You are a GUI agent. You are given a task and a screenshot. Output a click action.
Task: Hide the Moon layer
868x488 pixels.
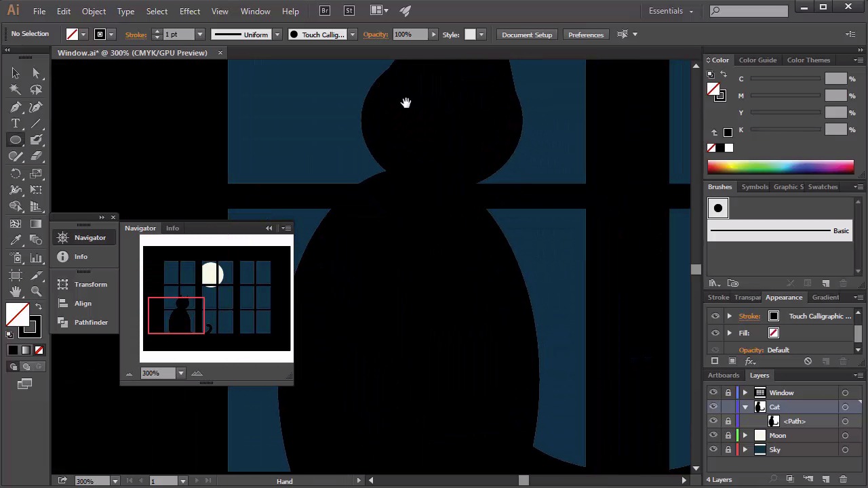coord(713,435)
